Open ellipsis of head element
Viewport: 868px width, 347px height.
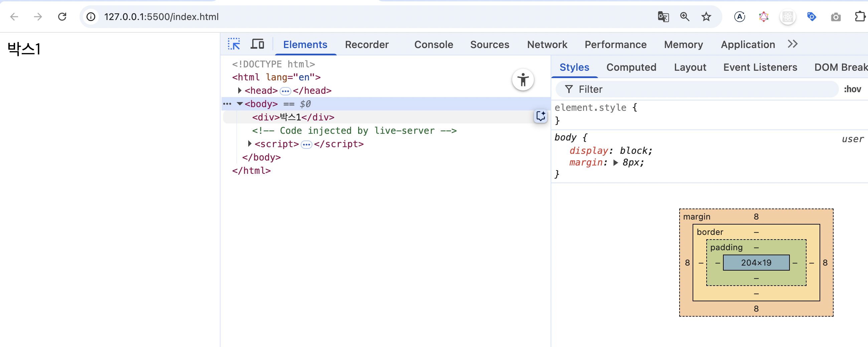pyautogui.click(x=285, y=91)
